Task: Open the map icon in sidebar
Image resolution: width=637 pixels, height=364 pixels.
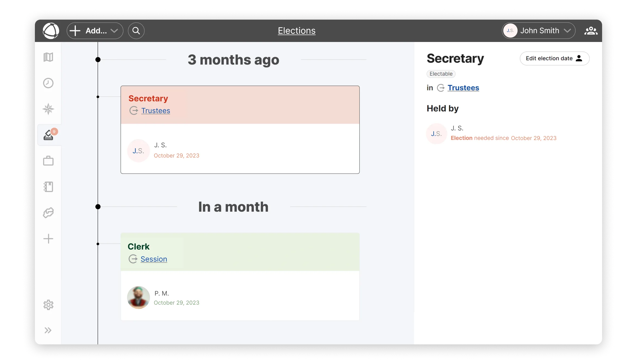Action: point(48,57)
